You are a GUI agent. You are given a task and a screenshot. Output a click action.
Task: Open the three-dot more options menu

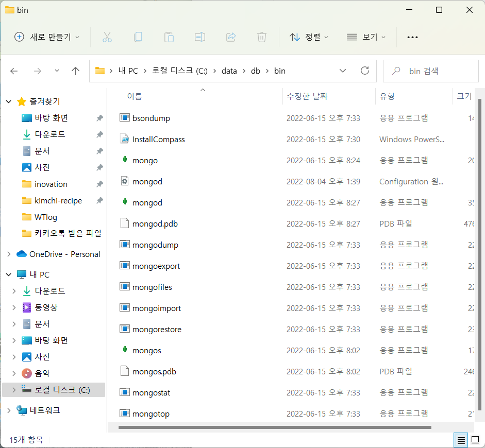pyautogui.click(x=412, y=37)
